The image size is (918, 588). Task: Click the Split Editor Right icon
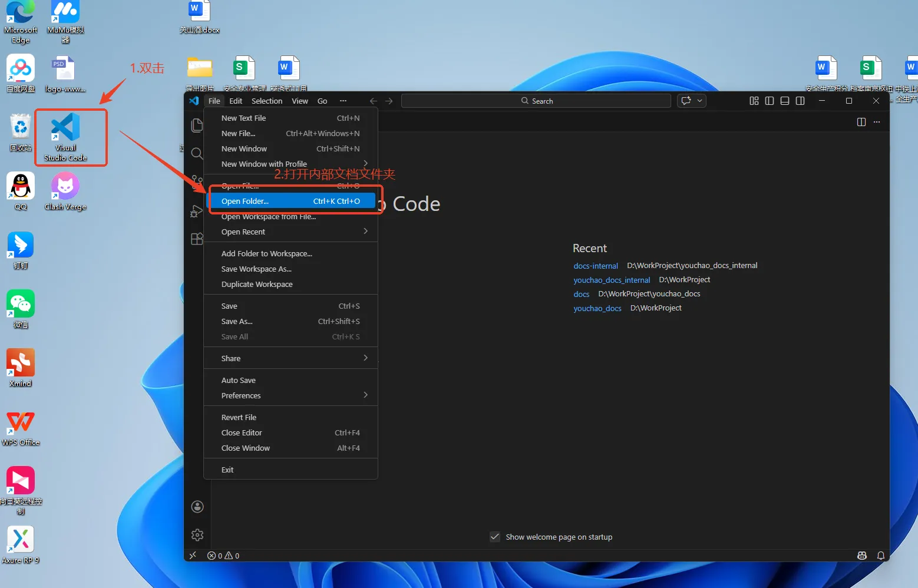[x=861, y=122]
